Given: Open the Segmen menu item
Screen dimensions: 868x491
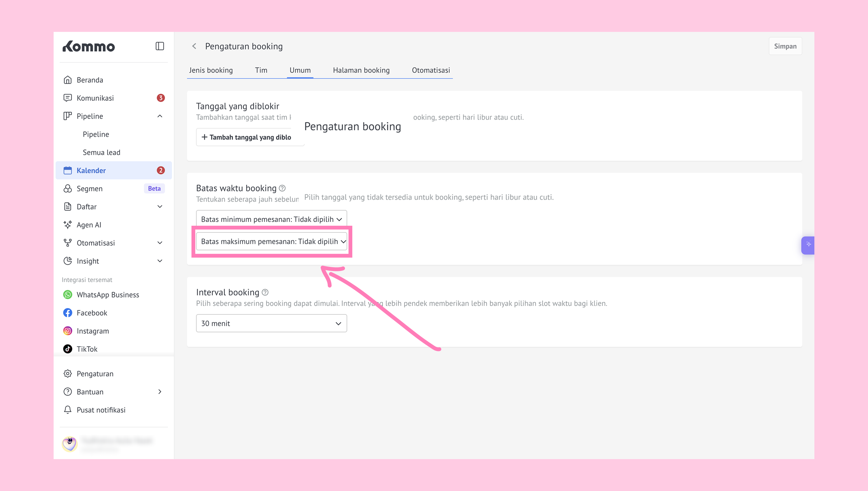Looking at the screenshot, I should (114, 189).
